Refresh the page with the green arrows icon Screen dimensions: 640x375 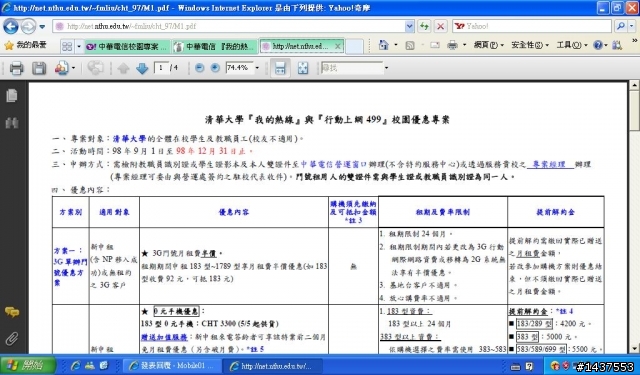click(424, 27)
